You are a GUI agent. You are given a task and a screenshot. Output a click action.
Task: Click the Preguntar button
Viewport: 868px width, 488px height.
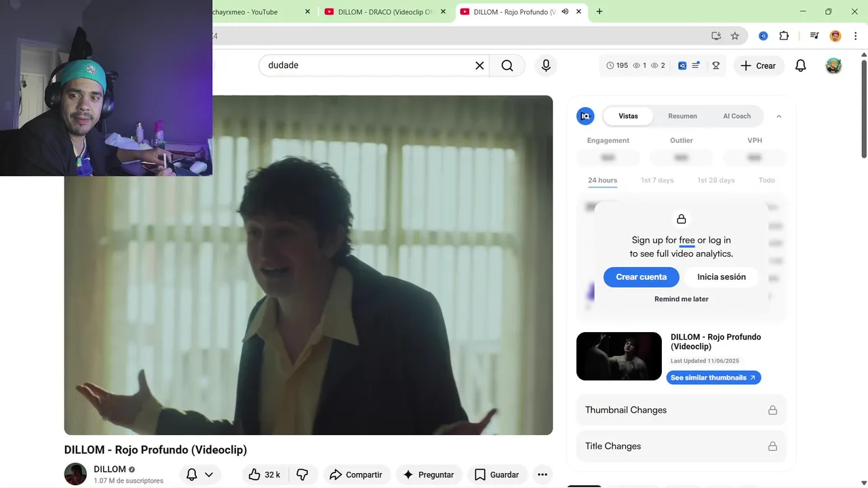coord(429,474)
